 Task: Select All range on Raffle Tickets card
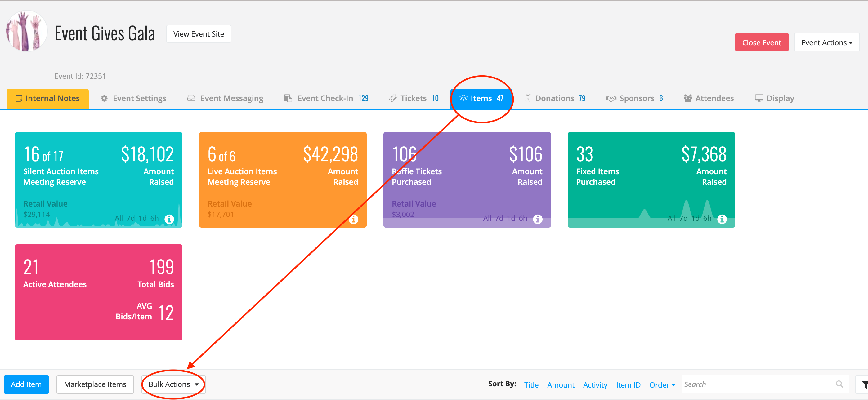[x=487, y=218]
